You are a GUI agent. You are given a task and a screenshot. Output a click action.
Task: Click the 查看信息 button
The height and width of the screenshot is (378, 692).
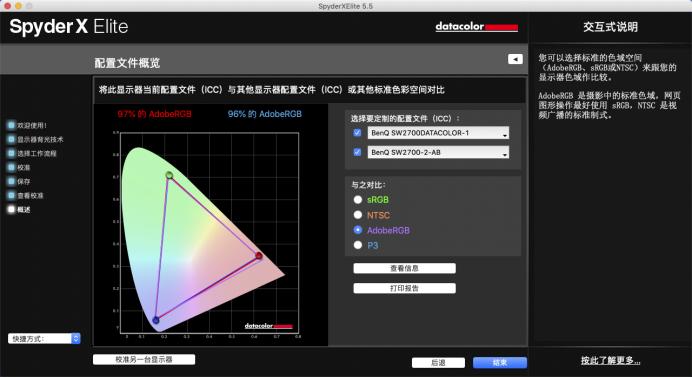(x=404, y=268)
